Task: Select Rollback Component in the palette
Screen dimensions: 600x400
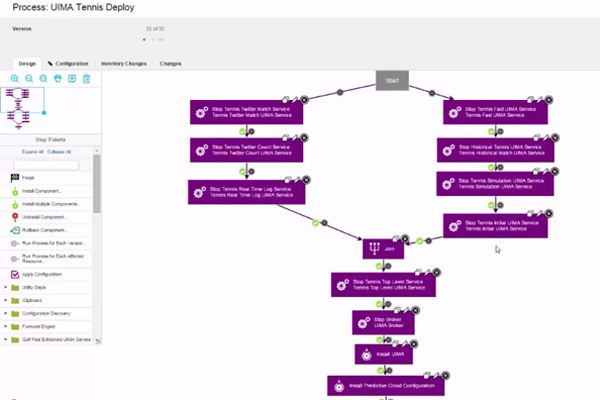Action: (x=46, y=230)
